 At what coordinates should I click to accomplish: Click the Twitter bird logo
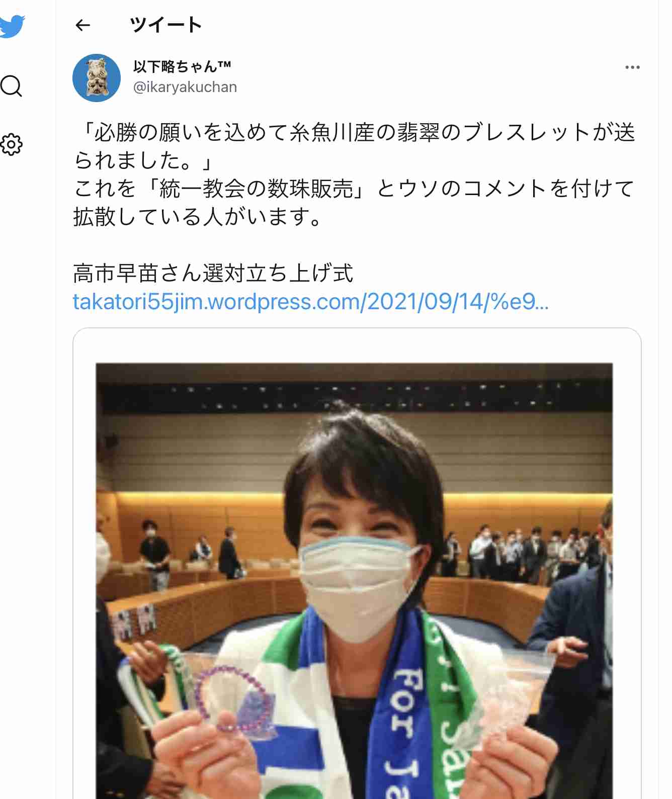click(x=11, y=26)
